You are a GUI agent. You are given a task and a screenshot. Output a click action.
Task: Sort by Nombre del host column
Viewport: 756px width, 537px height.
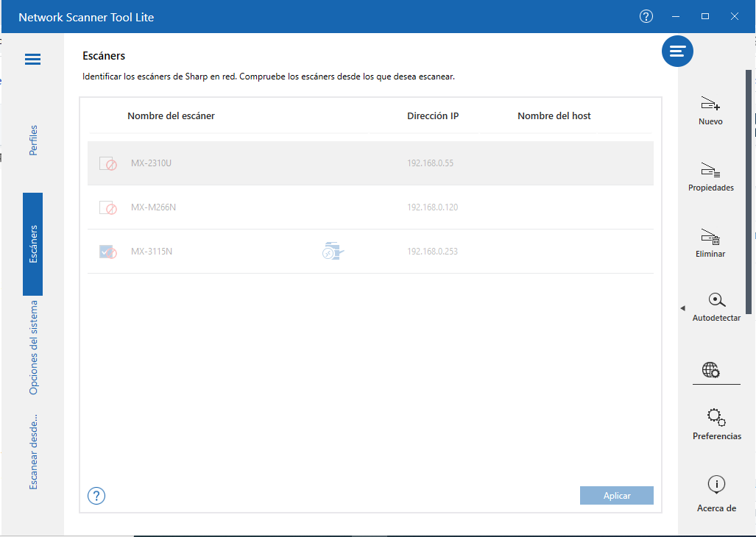pos(554,115)
